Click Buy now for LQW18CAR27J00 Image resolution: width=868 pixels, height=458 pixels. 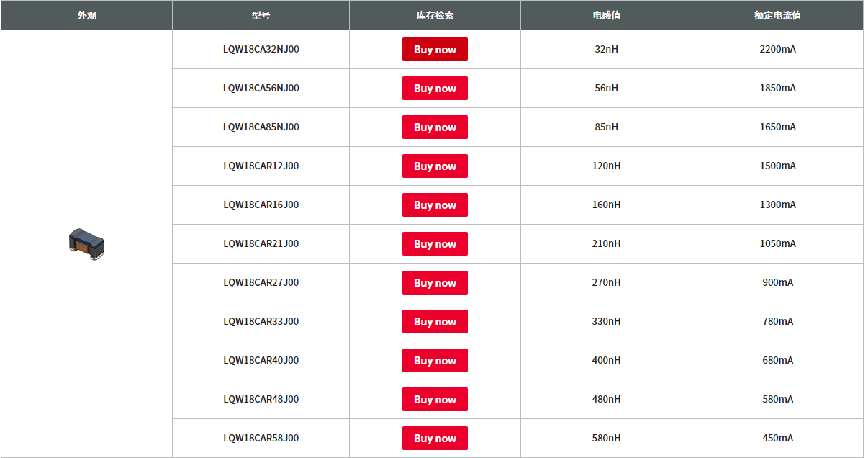click(x=435, y=283)
